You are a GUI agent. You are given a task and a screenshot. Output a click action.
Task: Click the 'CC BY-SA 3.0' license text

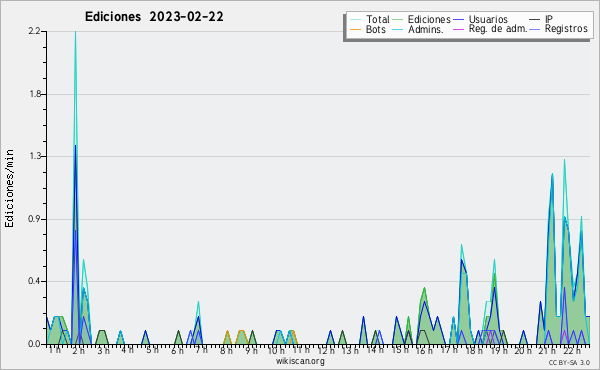coord(569,363)
